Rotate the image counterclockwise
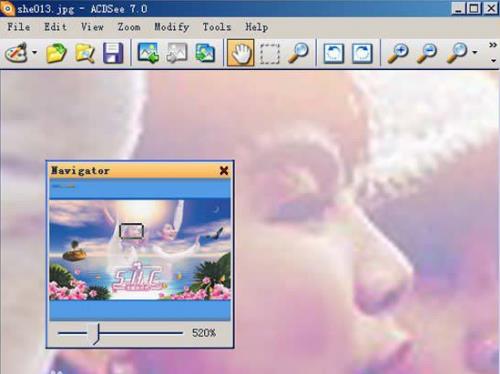 (x=334, y=53)
